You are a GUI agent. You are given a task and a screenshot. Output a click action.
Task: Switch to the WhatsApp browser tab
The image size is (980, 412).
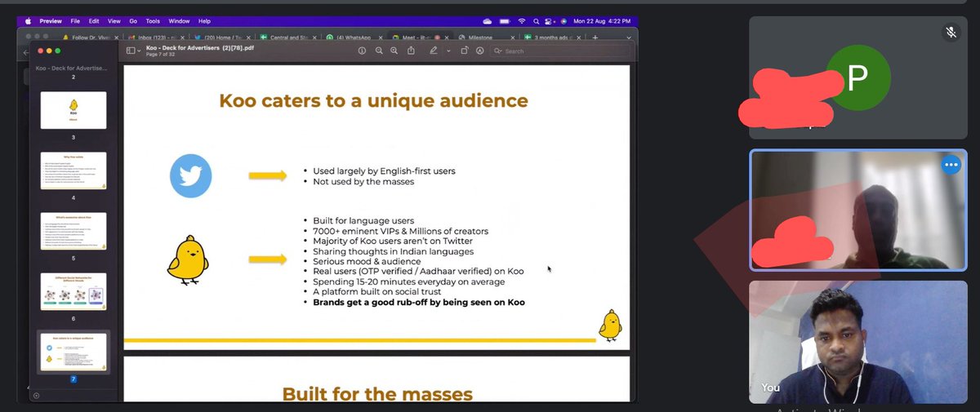click(354, 38)
